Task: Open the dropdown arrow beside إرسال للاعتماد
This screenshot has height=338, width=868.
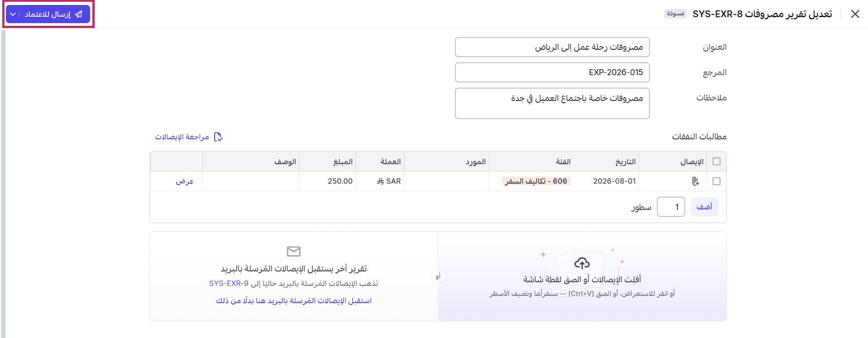Action: (x=13, y=14)
